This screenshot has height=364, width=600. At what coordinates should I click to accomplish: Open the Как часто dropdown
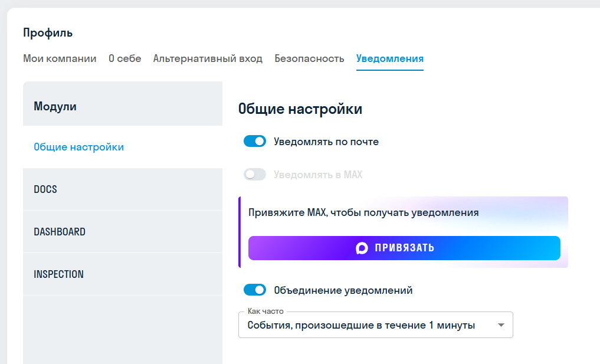tap(375, 325)
